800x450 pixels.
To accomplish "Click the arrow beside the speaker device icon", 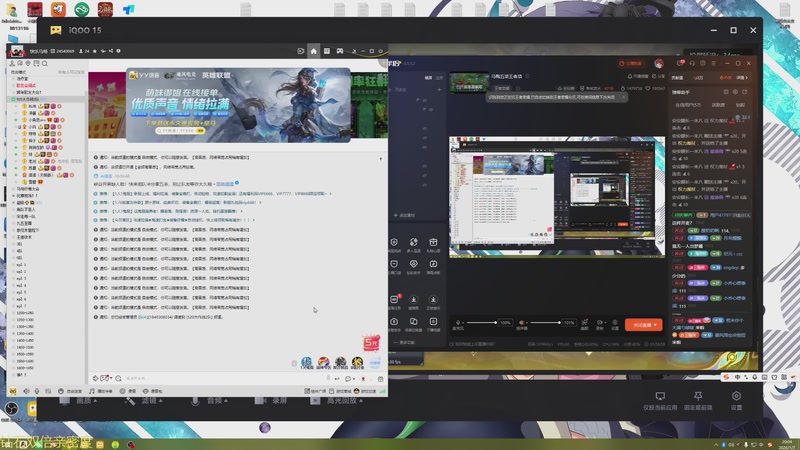I will tap(526, 322).
